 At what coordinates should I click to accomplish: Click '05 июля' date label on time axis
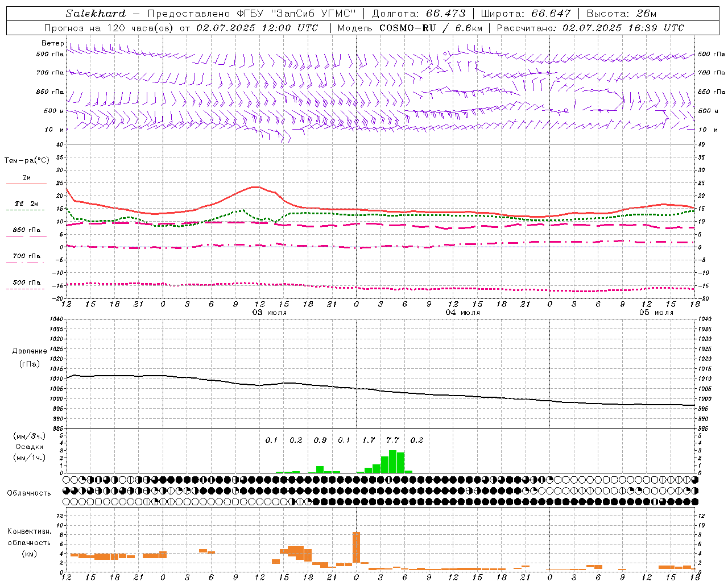(x=656, y=313)
